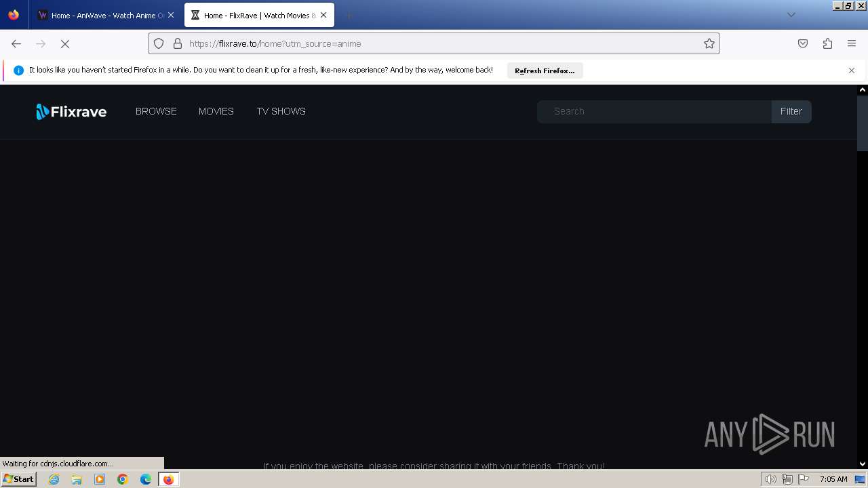Dismiss the refresh Firefox notification bar
The width and height of the screenshot is (868, 488).
click(852, 70)
